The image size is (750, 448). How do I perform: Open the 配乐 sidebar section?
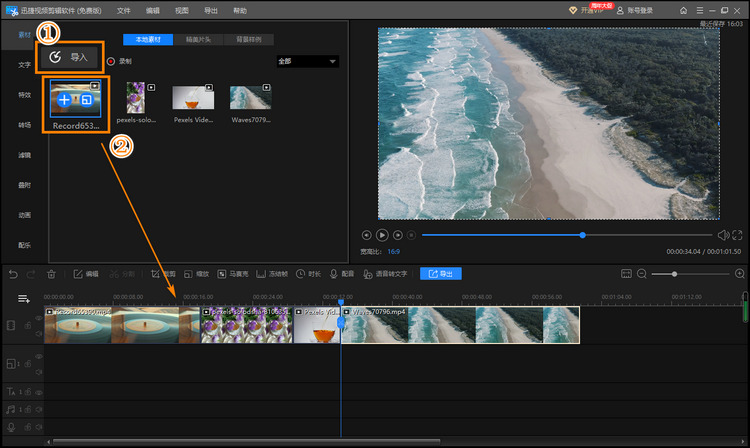coord(24,245)
